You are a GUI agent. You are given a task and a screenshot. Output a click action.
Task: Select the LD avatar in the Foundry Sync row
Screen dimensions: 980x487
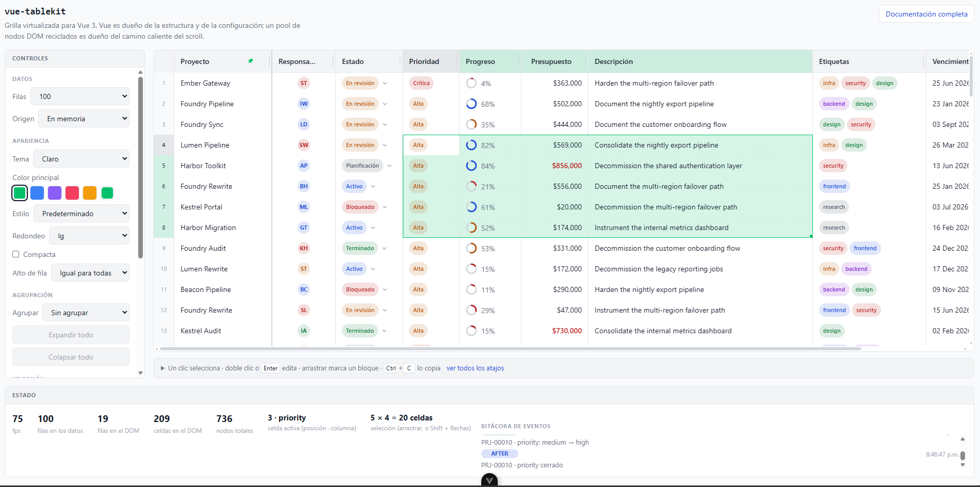(304, 124)
